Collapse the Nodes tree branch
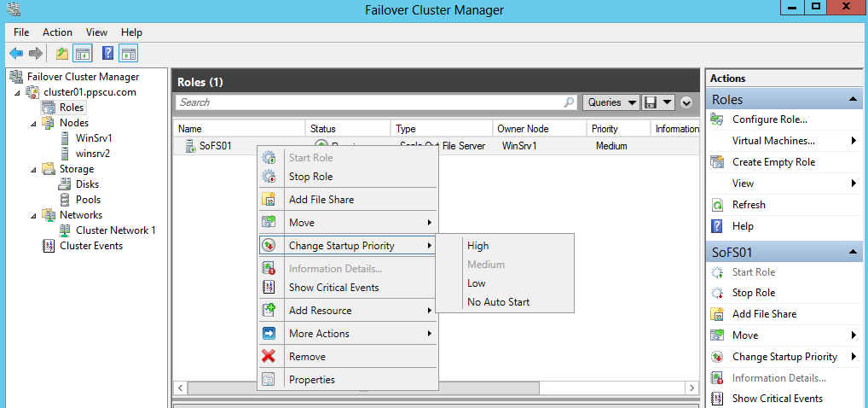The image size is (868, 408). coord(34,123)
